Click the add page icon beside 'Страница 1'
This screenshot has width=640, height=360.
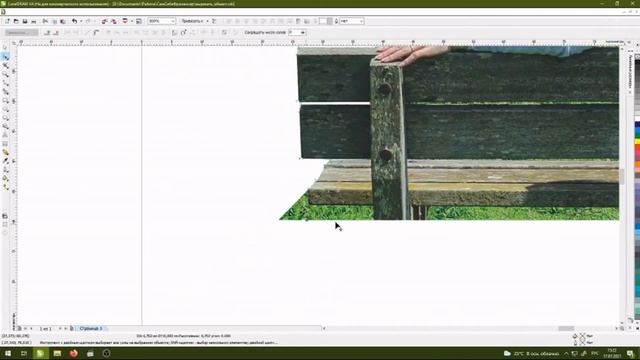click(x=71, y=328)
